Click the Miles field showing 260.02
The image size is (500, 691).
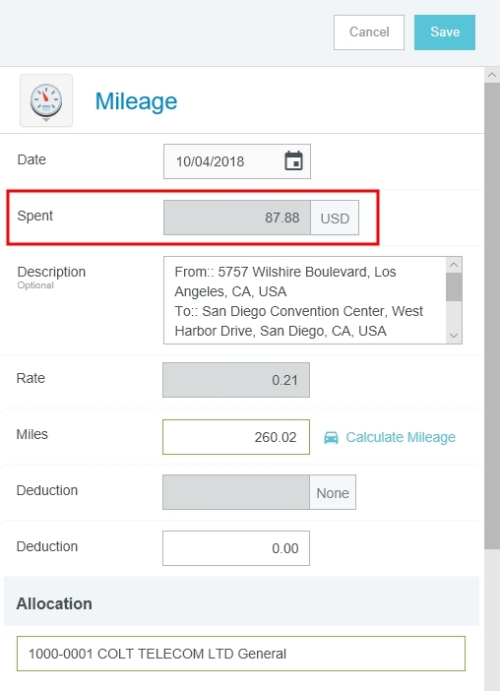tap(236, 437)
